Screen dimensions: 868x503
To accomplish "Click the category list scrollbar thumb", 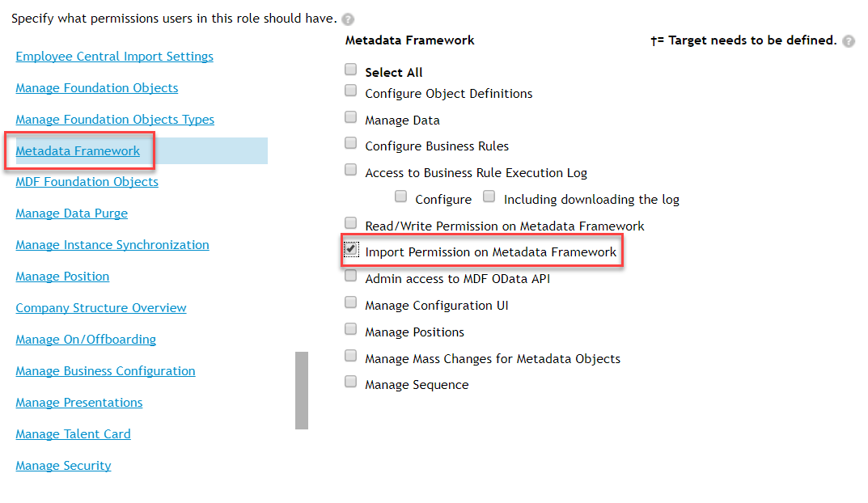I will point(302,391).
